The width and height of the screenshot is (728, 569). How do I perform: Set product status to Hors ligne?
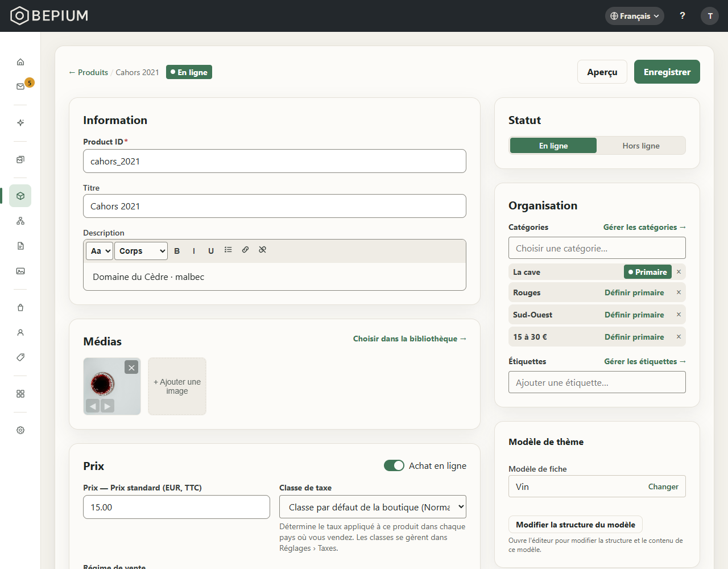(x=641, y=146)
